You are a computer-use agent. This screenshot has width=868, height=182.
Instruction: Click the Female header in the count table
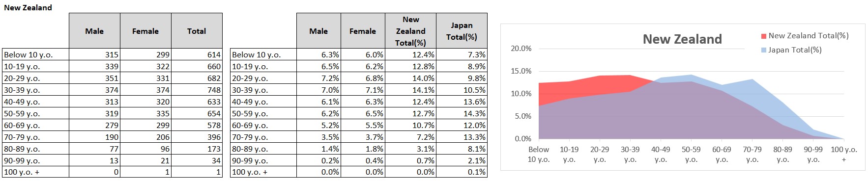145,31
